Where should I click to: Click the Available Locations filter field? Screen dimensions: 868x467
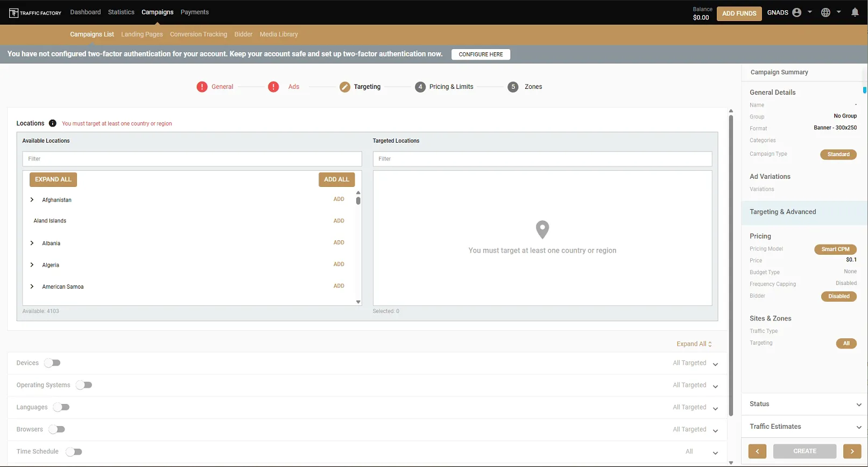(192, 159)
